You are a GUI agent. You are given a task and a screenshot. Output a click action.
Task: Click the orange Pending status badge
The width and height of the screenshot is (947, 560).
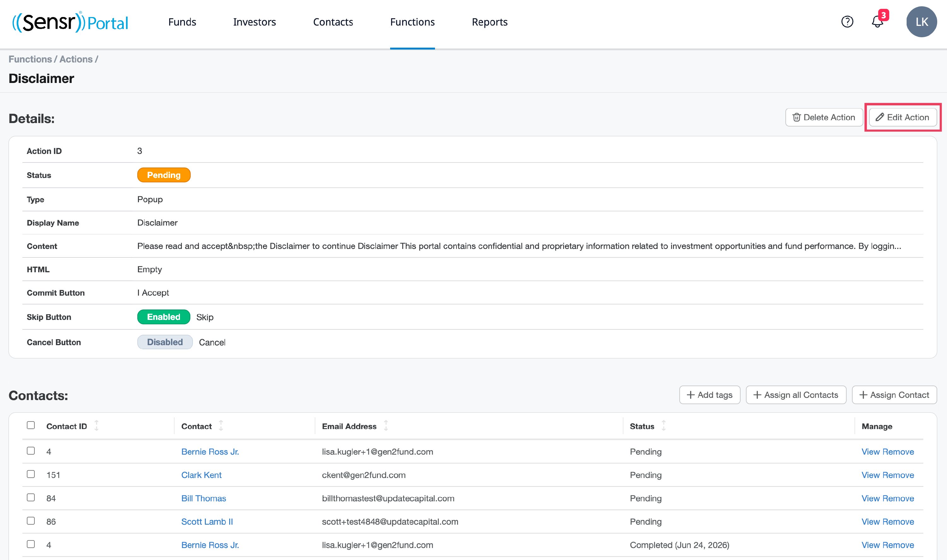(x=164, y=175)
